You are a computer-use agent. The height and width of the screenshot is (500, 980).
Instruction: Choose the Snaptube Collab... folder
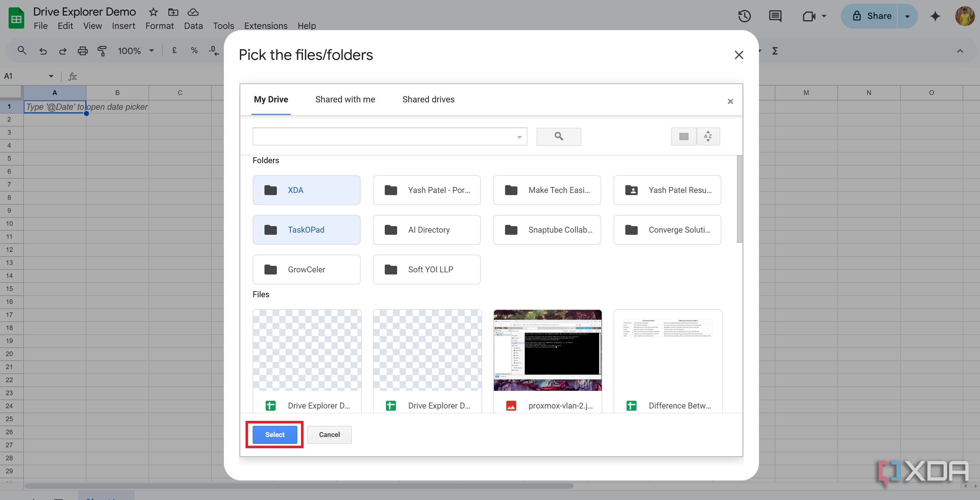[547, 230]
